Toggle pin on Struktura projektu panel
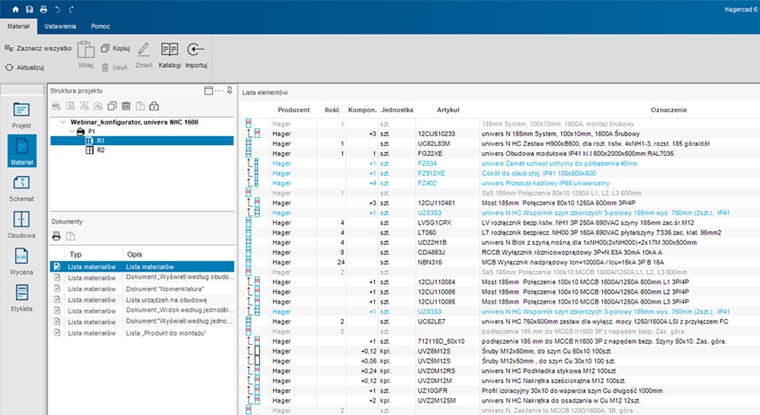Screen dimensions: 760x415 tap(229, 90)
